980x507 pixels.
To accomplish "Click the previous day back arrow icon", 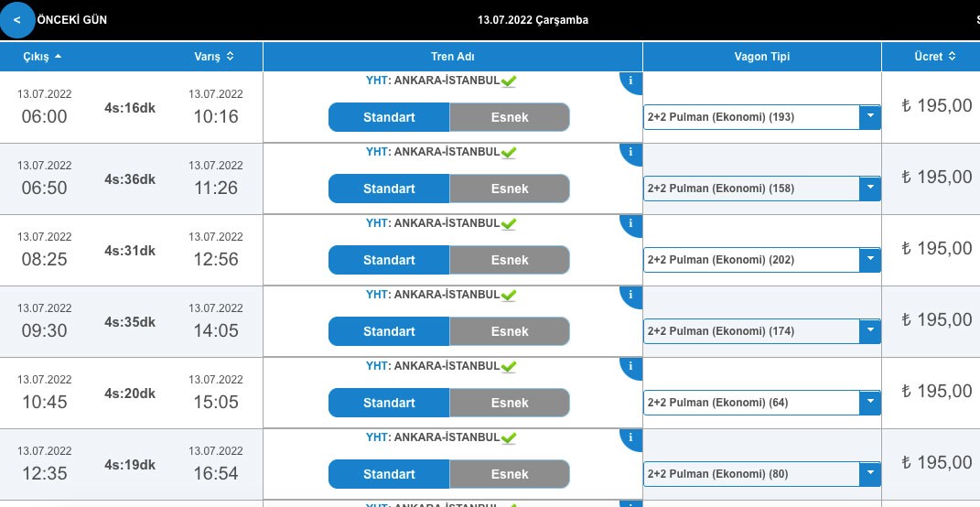I will click(16, 20).
